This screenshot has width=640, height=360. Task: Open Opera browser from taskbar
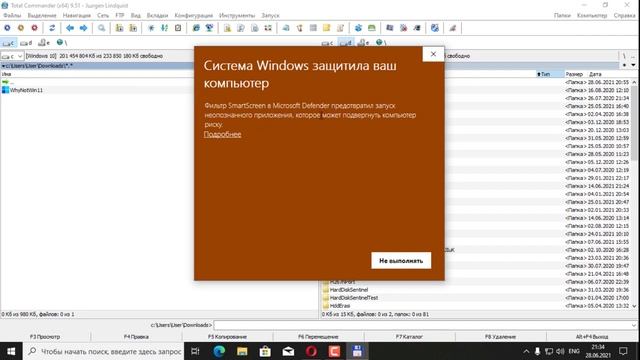point(311,351)
